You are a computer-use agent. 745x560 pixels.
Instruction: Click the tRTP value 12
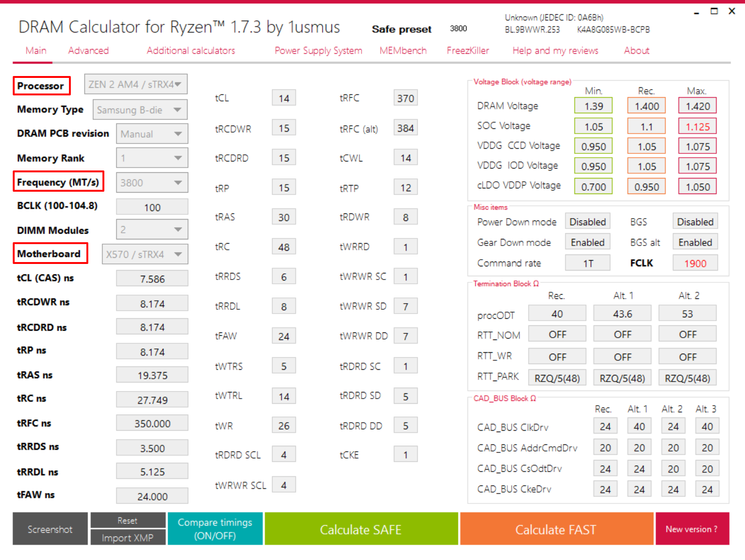click(x=406, y=187)
